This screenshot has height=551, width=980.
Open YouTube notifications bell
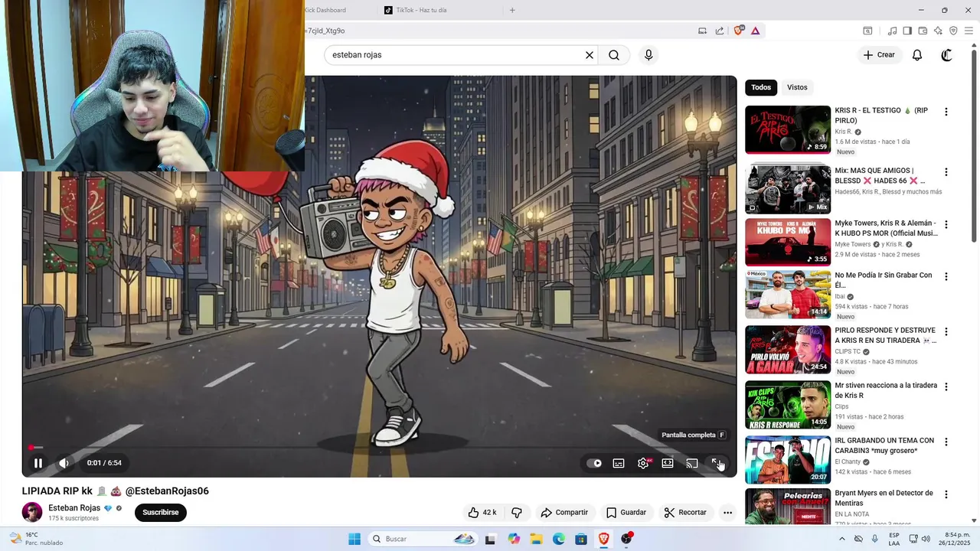tap(917, 55)
